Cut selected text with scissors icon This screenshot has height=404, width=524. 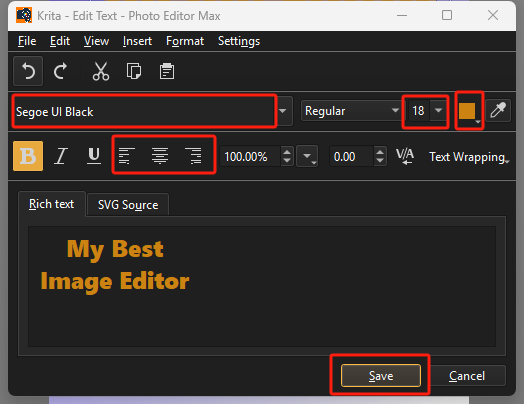click(x=101, y=71)
